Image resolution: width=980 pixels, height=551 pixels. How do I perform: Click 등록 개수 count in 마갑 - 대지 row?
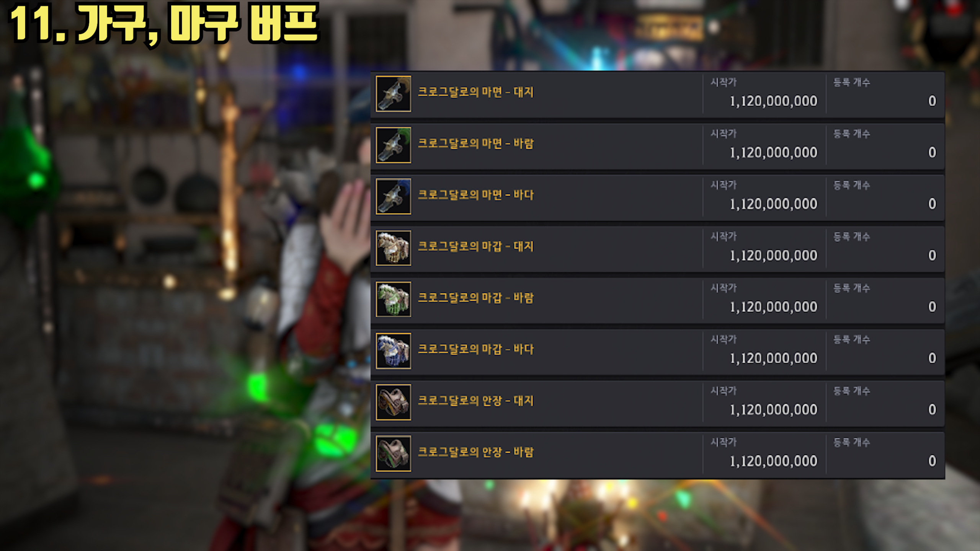(x=932, y=256)
